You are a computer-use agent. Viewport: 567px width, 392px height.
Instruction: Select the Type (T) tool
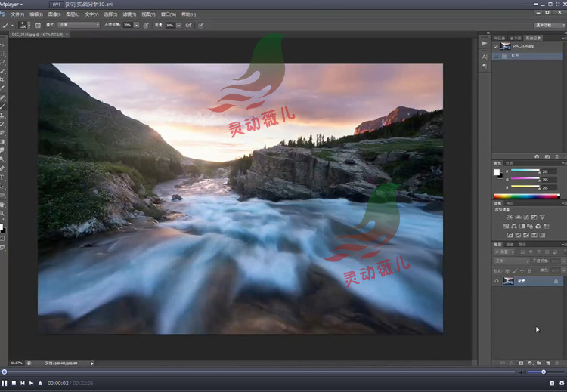(x=2, y=177)
